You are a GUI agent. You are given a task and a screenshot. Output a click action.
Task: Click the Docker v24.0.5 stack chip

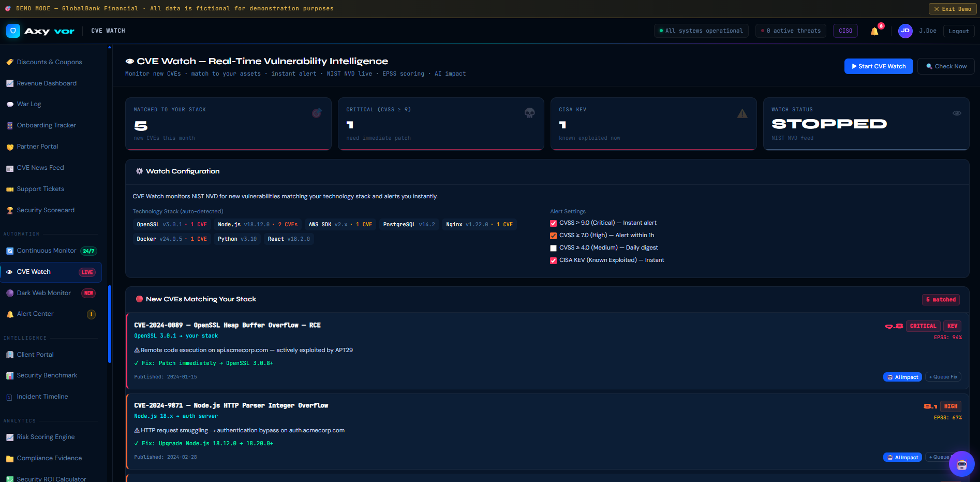(172, 239)
